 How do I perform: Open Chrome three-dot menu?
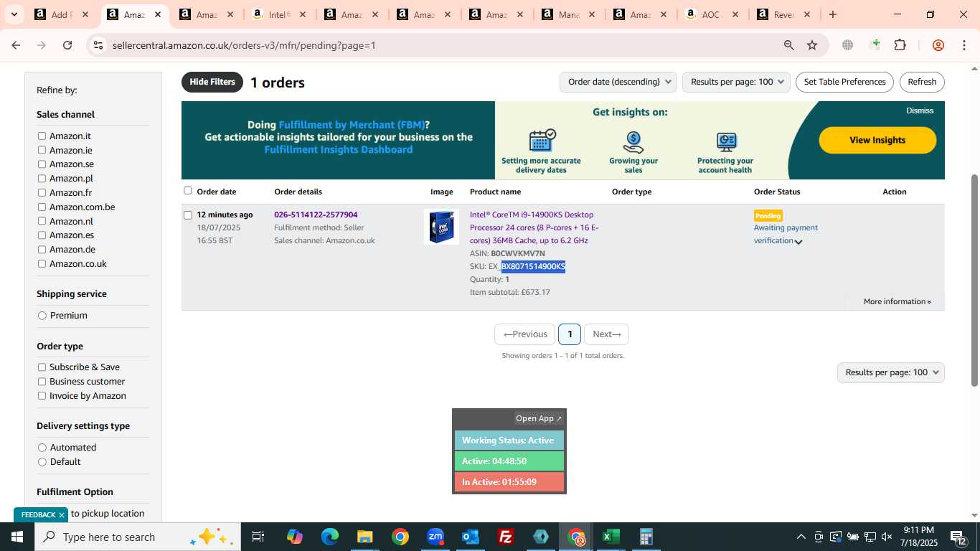click(x=963, y=45)
